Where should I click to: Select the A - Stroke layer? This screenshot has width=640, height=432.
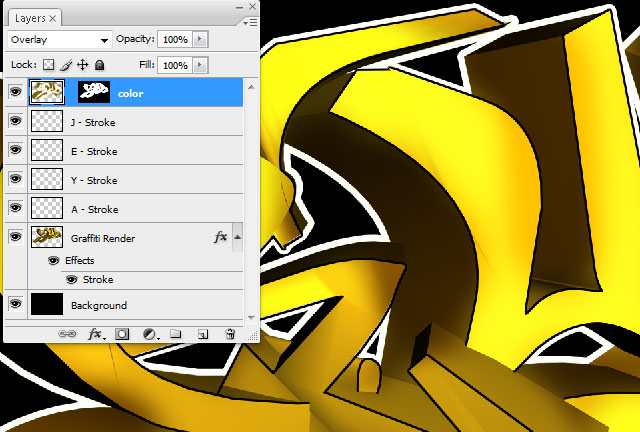tap(136, 209)
